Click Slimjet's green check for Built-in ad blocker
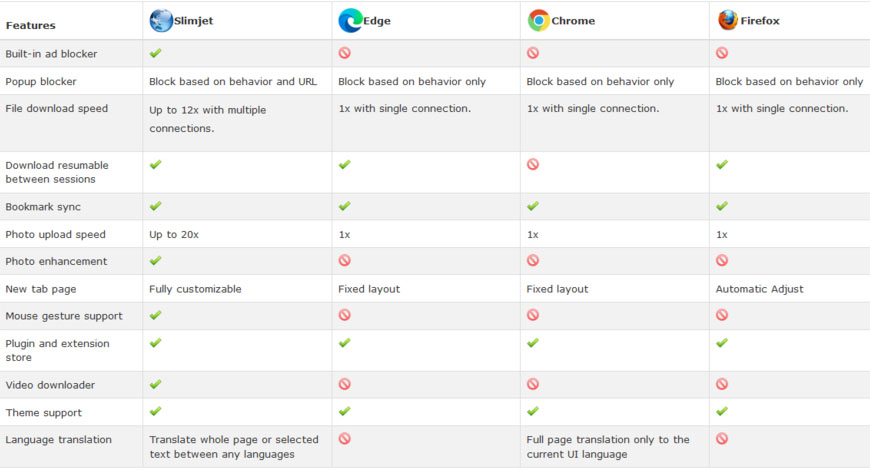This screenshot has height=470, width=870. coord(156,53)
